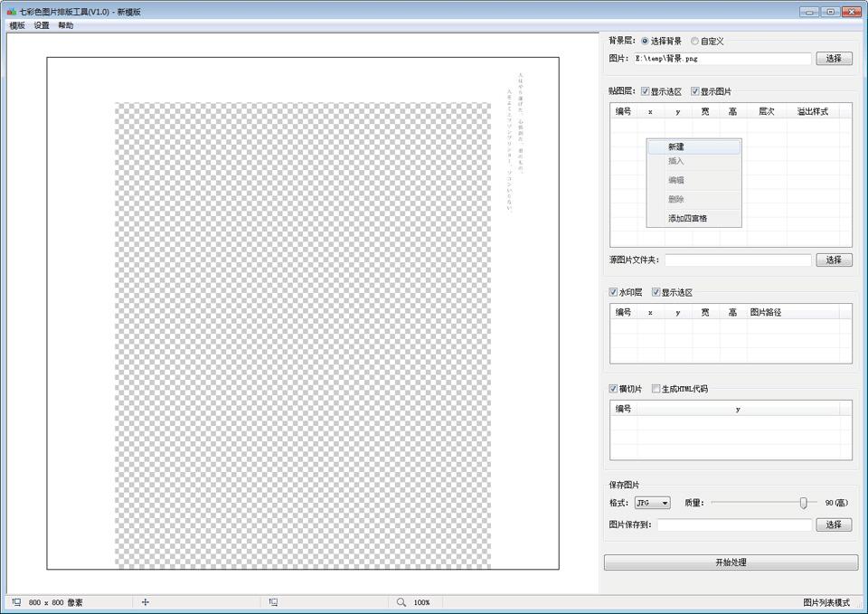This screenshot has height=614, width=868.
Task: Click the quality slider handle
Action: tap(803, 503)
